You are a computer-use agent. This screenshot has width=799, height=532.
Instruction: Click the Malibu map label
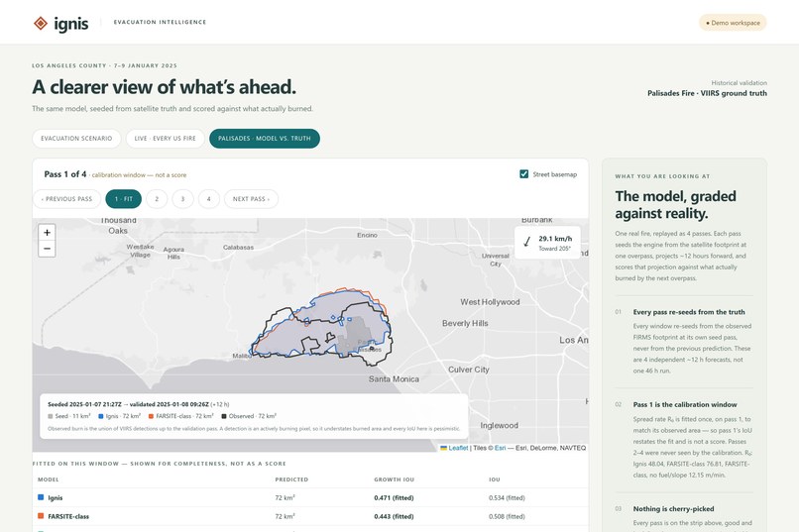pyautogui.click(x=242, y=356)
